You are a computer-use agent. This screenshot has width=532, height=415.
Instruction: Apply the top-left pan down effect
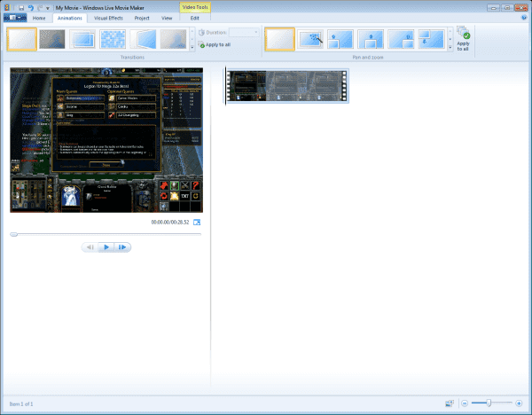pyautogui.click(x=431, y=39)
